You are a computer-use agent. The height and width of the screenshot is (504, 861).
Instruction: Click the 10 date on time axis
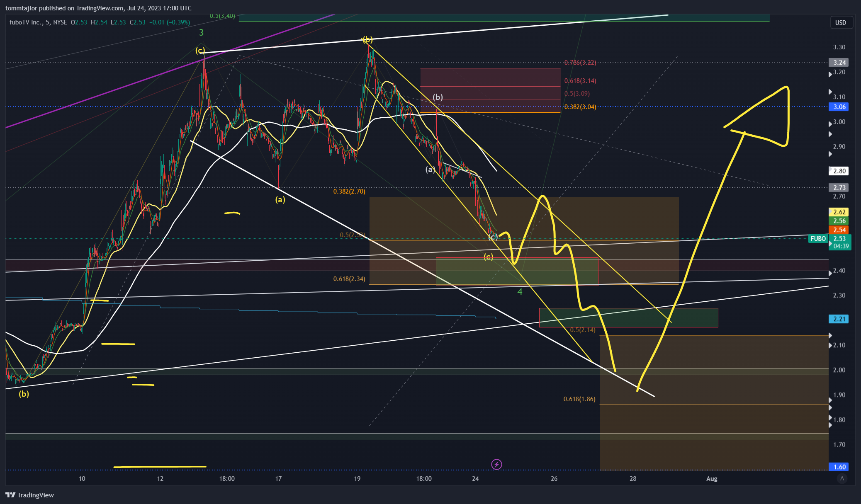tap(82, 479)
